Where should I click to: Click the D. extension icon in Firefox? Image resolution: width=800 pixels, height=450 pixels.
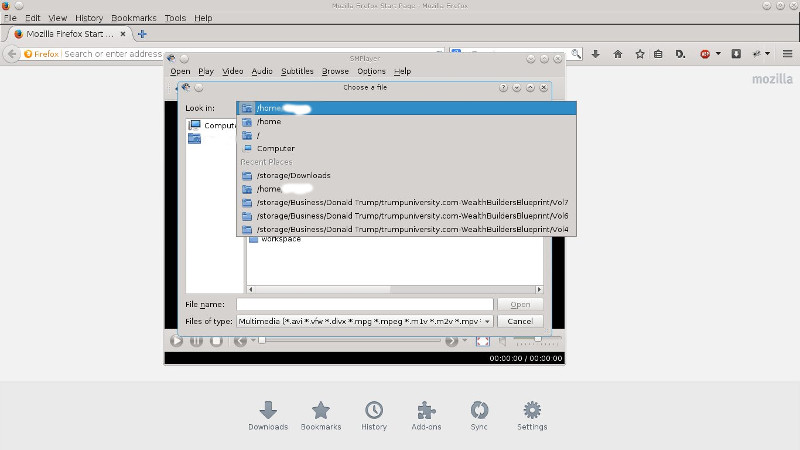coord(680,54)
